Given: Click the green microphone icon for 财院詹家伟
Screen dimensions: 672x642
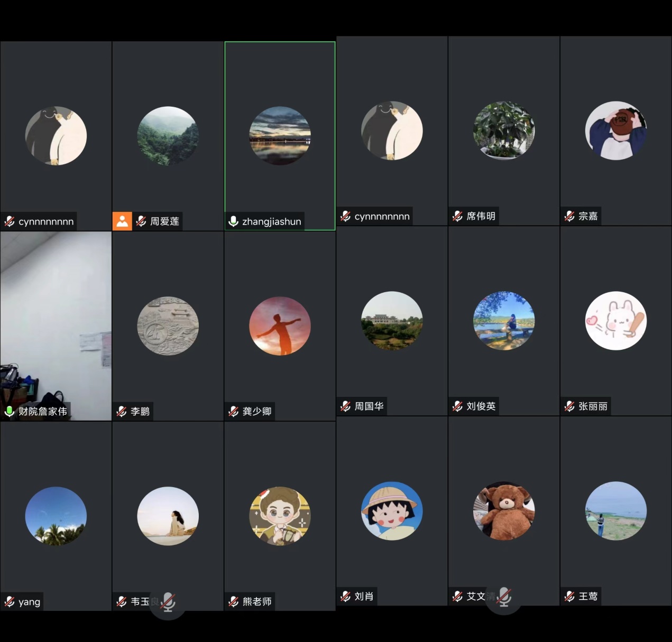Looking at the screenshot, I should [10, 411].
